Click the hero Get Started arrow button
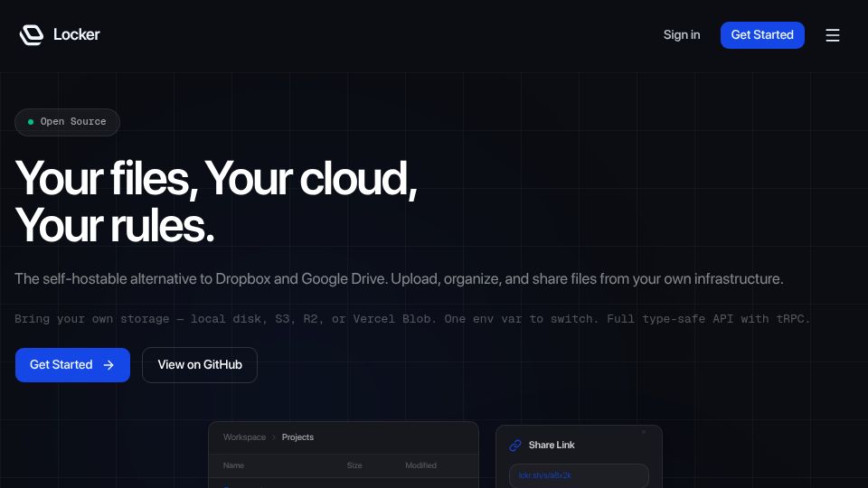Image resolution: width=868 pixels, height=488 pixels. [72, 364]
